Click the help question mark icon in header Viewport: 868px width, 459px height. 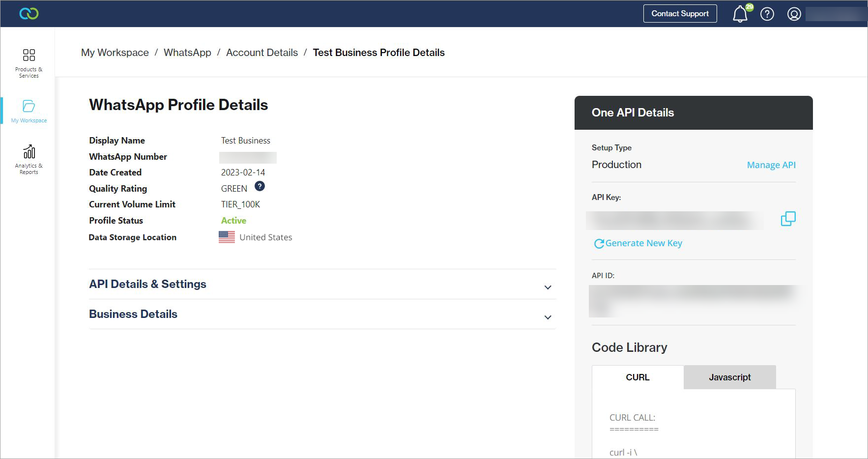tap(767, 14)
